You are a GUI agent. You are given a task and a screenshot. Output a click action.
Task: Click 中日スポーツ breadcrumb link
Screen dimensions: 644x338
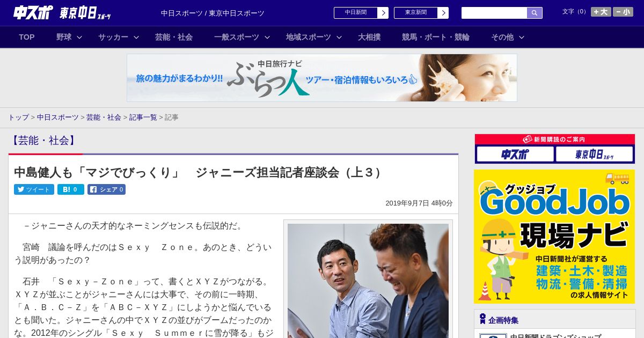tap(58, 117)
